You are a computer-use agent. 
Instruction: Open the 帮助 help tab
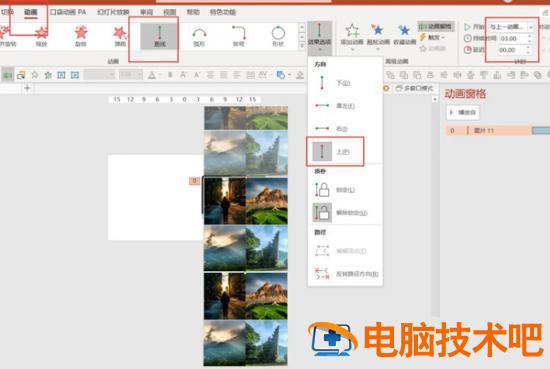(x=193, y=12)
